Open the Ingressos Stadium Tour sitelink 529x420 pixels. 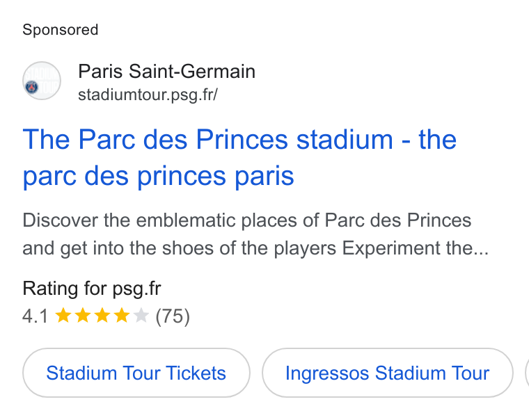click(387, 373)
